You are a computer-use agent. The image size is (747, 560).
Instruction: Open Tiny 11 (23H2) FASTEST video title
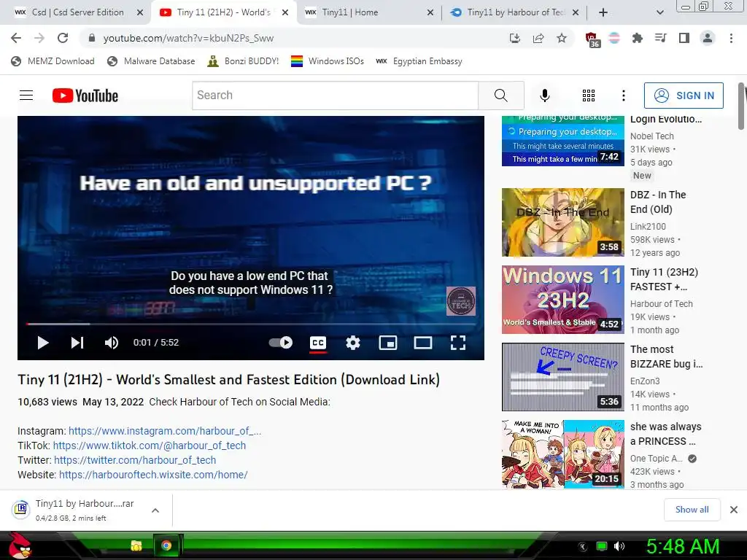coord(664,279)
